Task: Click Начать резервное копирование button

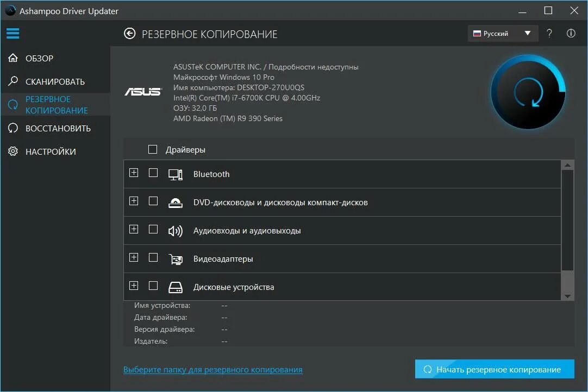Action: click(x=495, y=369)
